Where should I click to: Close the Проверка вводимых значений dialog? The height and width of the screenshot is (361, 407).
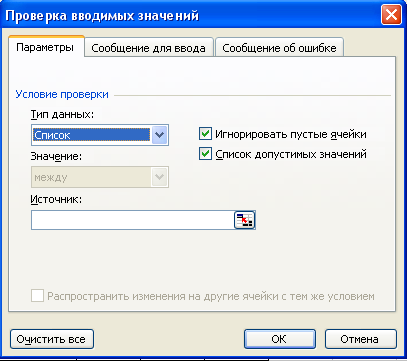(x=391, y=15)
